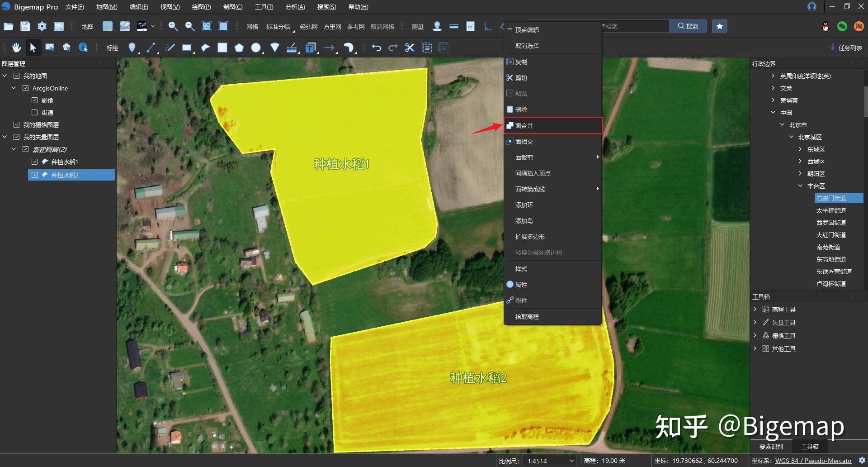Switch to the 要素识别 tab
This screenshot has width=868, height=467.
[x=771, y=447]
